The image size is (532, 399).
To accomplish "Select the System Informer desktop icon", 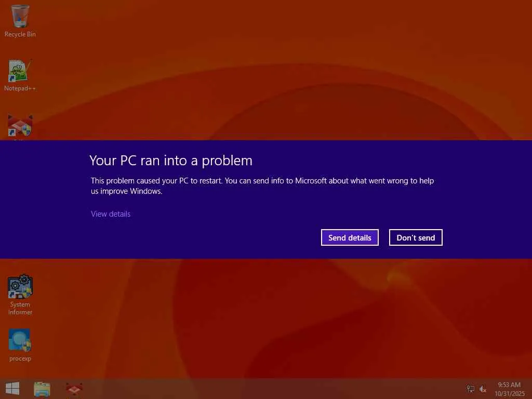I will tap(20, 295).
